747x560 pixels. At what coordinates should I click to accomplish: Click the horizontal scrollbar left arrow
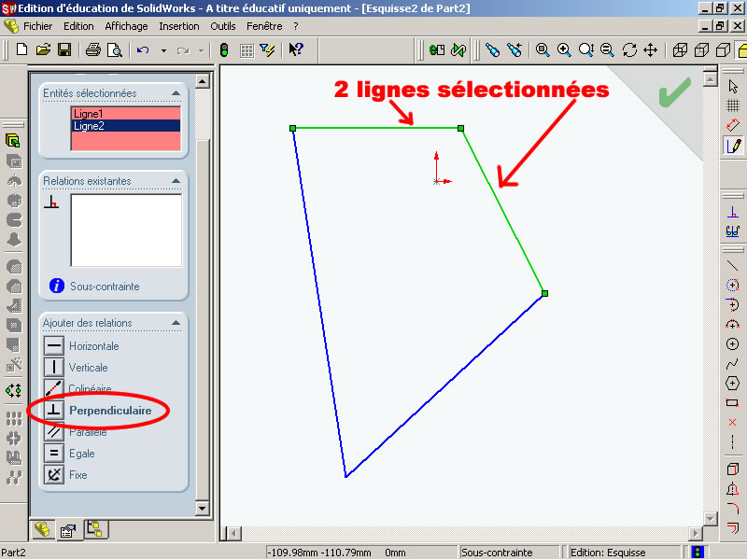pos(233,534)
